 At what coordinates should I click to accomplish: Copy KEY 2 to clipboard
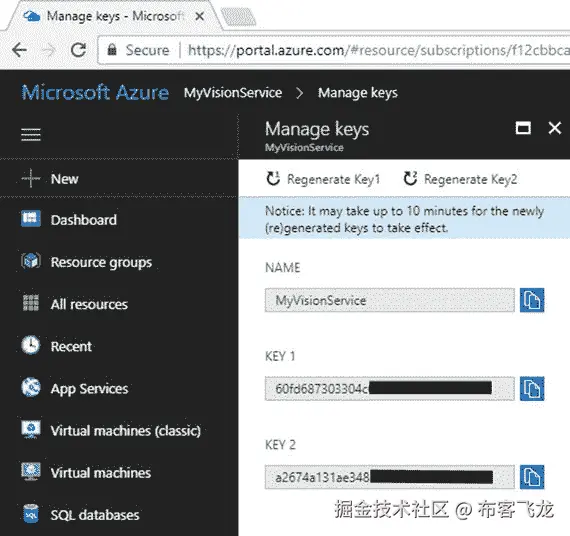point(532,477)
